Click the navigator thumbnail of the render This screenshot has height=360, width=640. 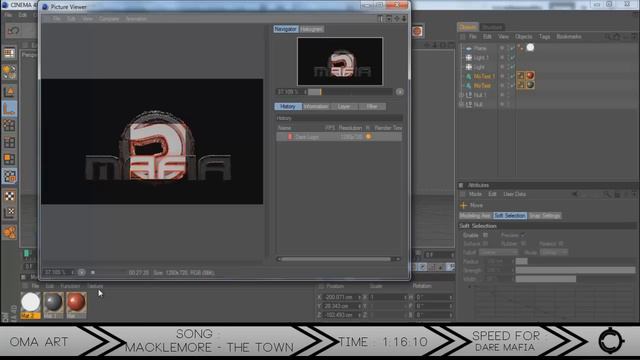(340, 61)
